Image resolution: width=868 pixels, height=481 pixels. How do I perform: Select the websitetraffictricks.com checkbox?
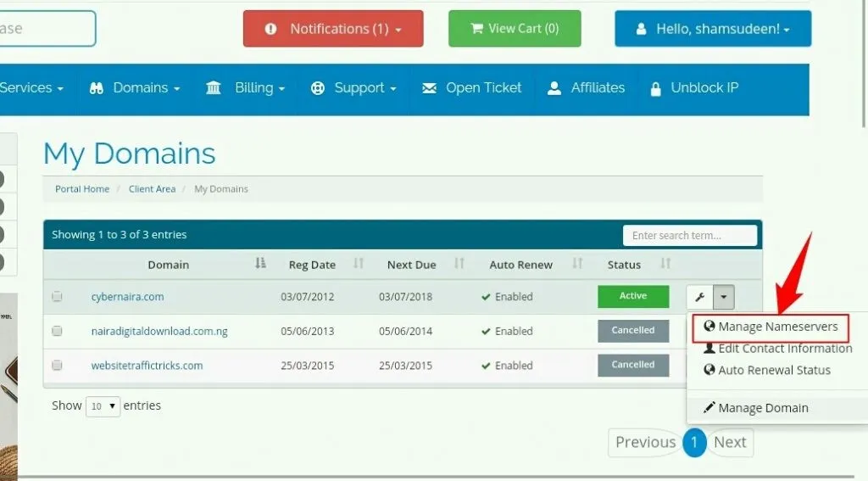click(x=57, y=365)
